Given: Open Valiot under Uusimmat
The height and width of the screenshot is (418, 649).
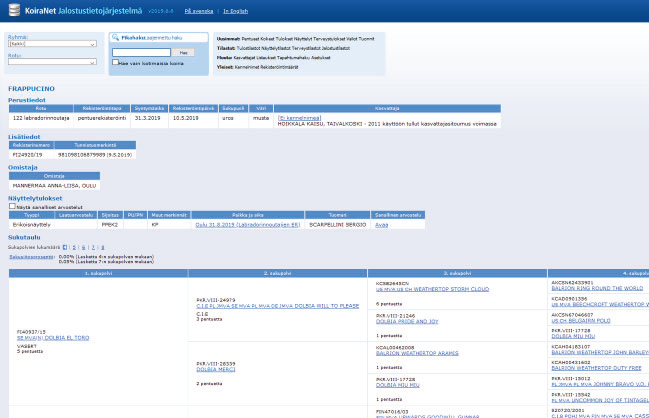Looking at the screenshot, I should click(x=352, y=39).
